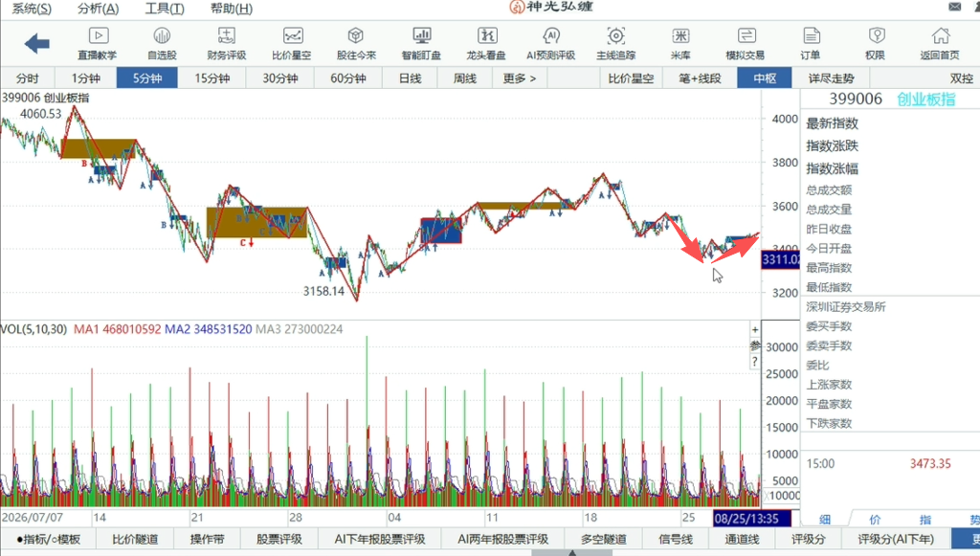Select AI两年报股票评级 indicator tab
The height and width of the screenshot is (556, 980).
[502, 539]
